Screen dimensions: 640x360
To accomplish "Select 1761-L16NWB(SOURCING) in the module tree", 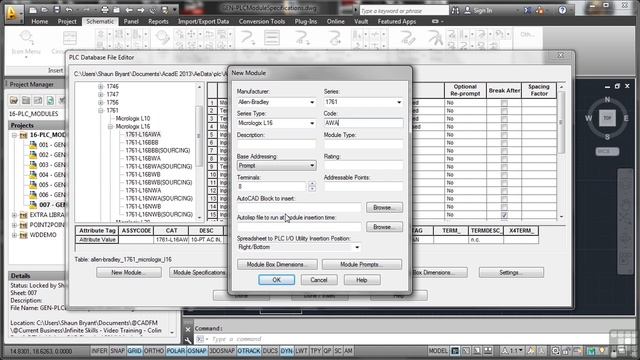I will 159,214.
